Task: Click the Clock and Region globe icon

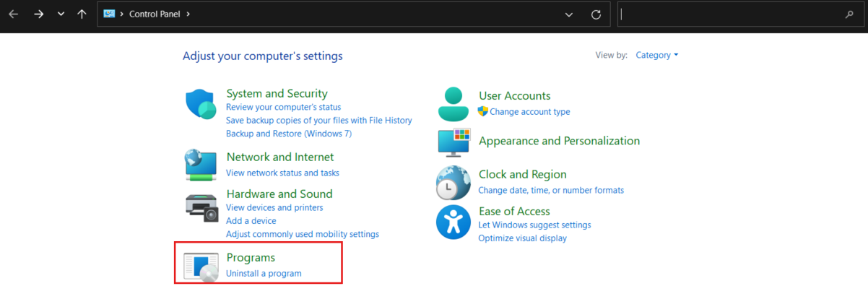Action: pyautogui.click(x=453, y=183)
